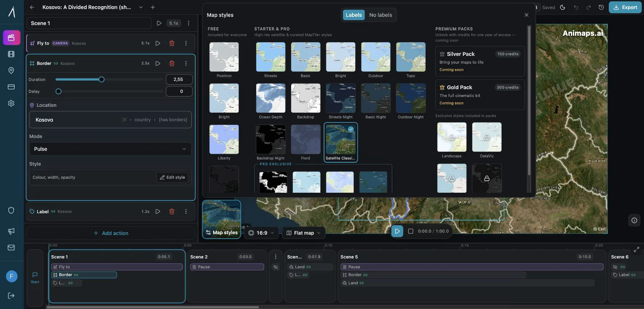Play the Border action

(158, 63)
